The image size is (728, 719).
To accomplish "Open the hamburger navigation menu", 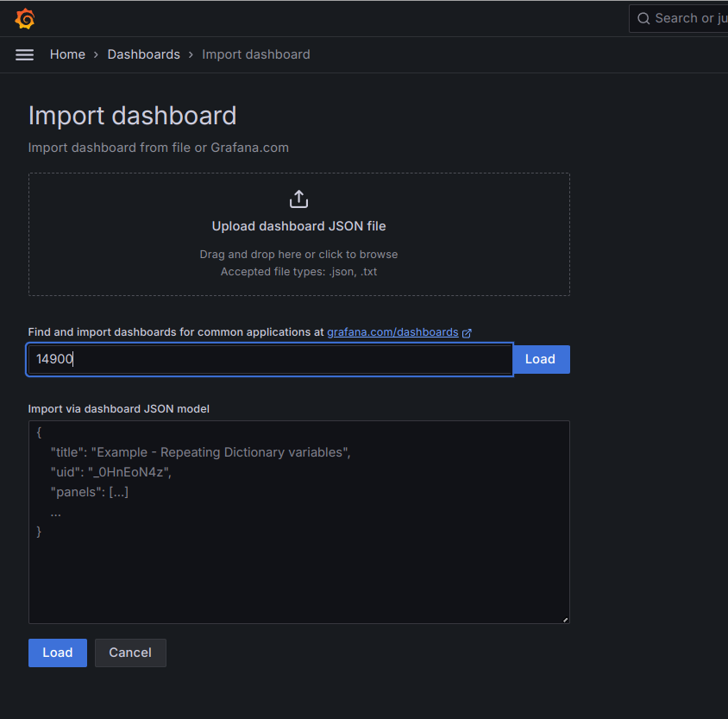I will tap(25, 54).
